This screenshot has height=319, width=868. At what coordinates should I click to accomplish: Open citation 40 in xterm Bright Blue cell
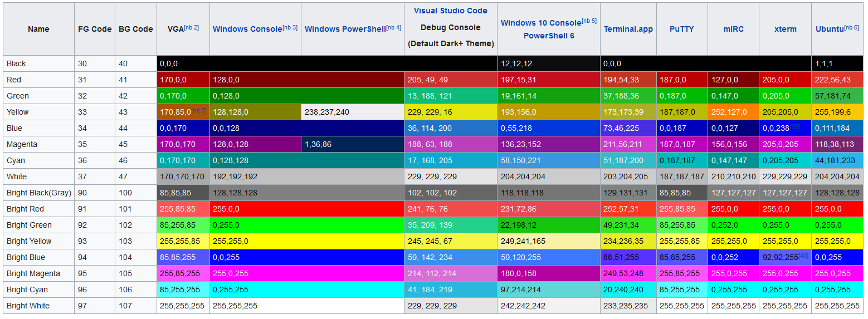pos(803,256)
